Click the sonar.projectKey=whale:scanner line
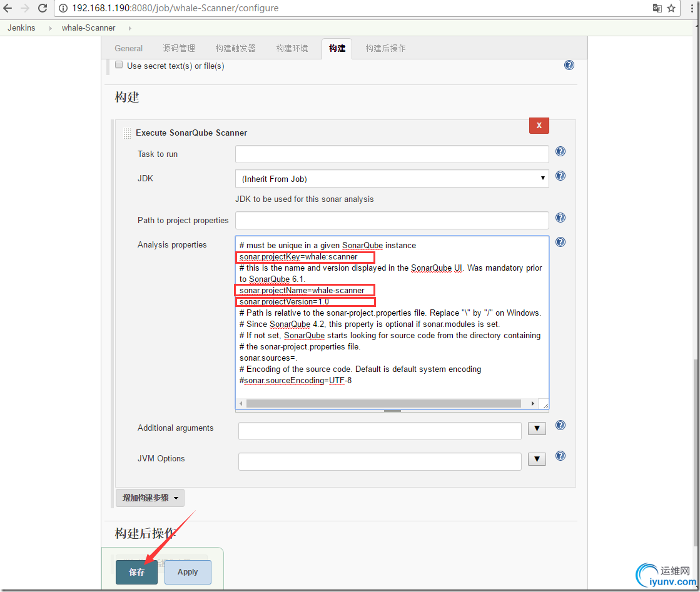Image resolution: width=700 pixels, height=592 pixels. (298, 257)
